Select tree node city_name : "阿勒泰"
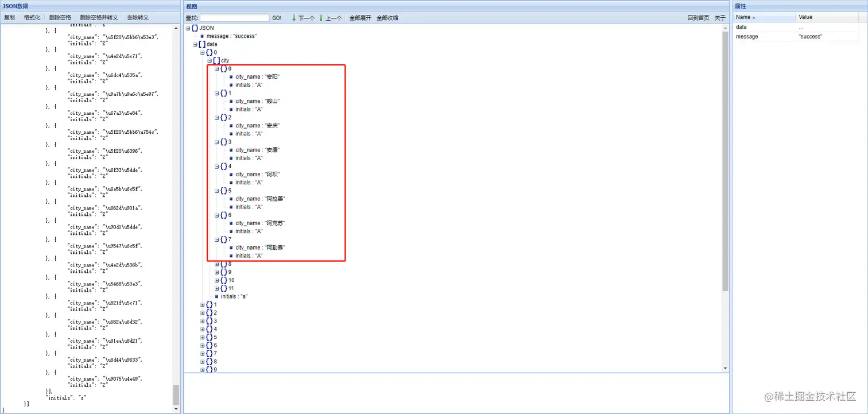 (x=260, y=247)
